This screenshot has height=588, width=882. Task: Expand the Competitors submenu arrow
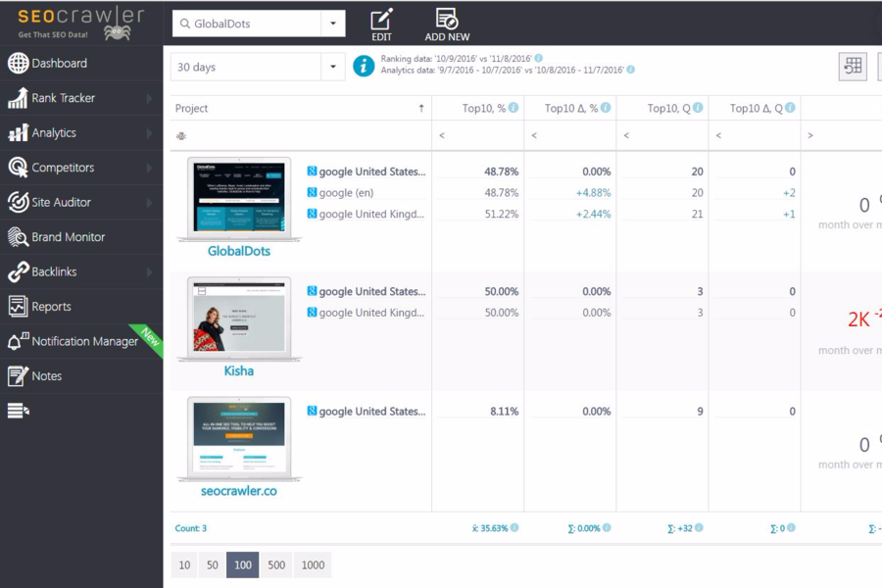pyautogui.click(x=149, y=168)
